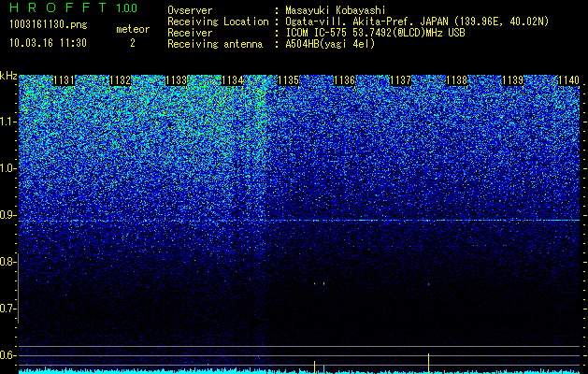Click the version number 1.0.0
The width and height of the screenshot is (588, 374).
(127, 7)
